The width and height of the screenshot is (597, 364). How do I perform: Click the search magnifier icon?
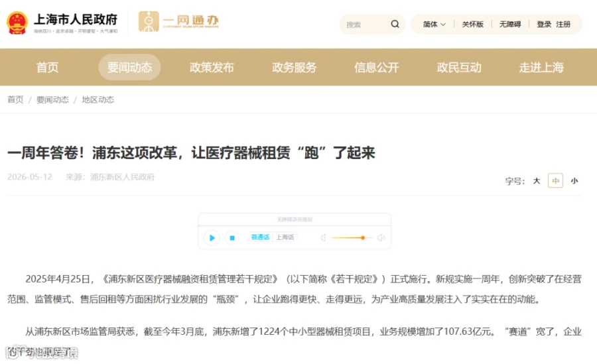point(395,24)
